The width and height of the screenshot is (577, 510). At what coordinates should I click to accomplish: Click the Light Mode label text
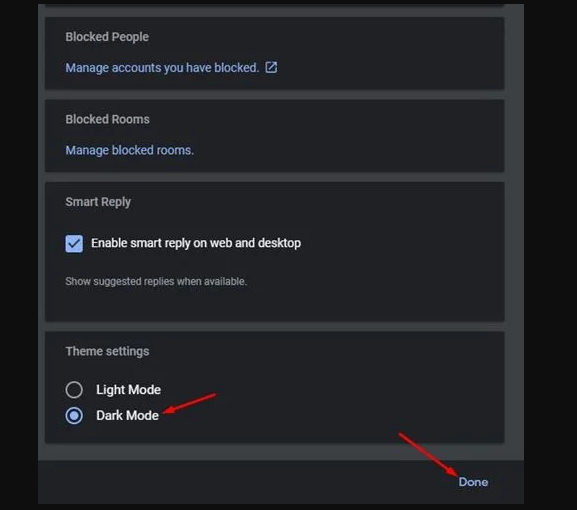pyautogui.click(x=128, y=390)
